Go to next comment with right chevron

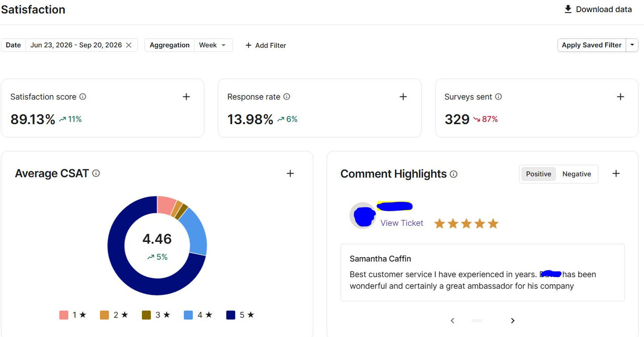pos(513,320)
